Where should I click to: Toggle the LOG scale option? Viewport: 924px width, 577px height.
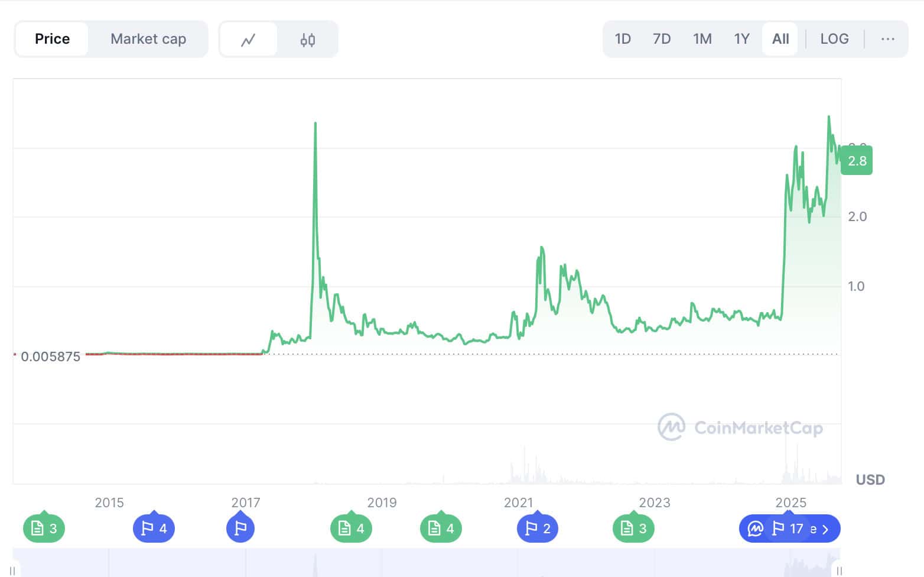point(834,39)
